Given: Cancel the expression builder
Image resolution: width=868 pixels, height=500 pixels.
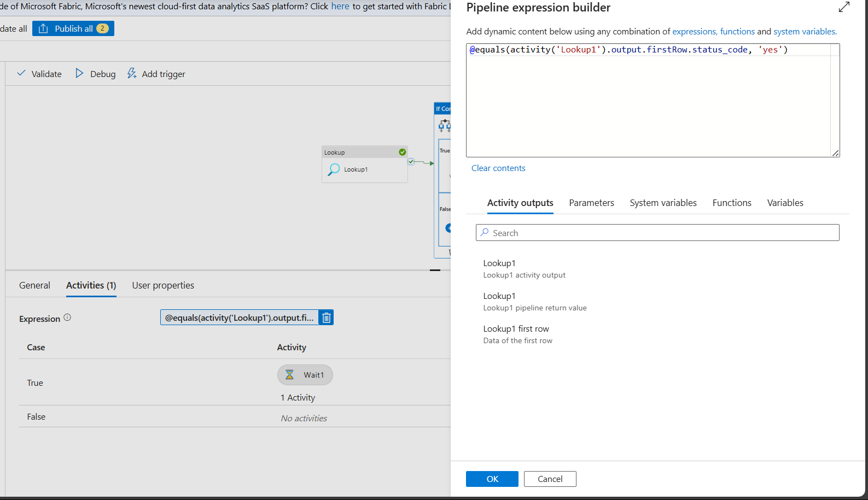Looking at the screenshot, I should click(x=550, y=479).
